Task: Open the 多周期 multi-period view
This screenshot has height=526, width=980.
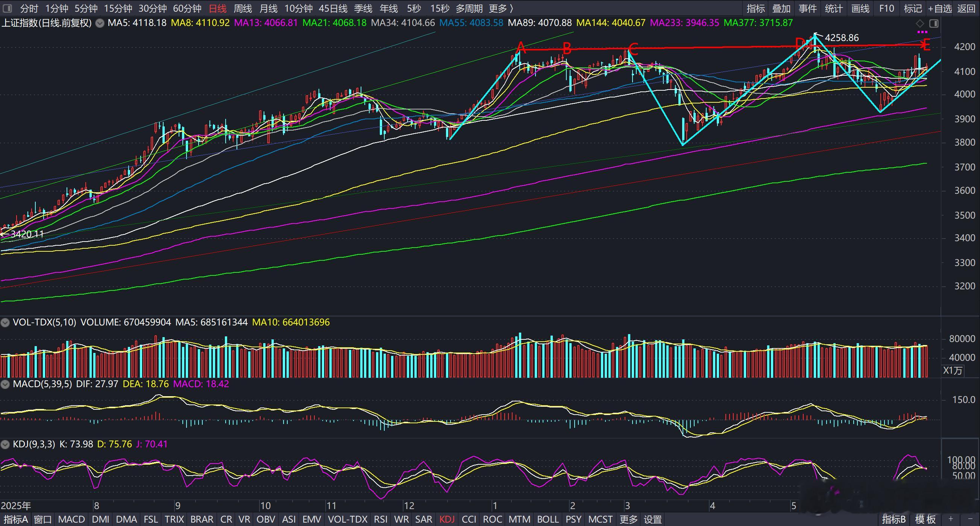Action: (469, 8)
